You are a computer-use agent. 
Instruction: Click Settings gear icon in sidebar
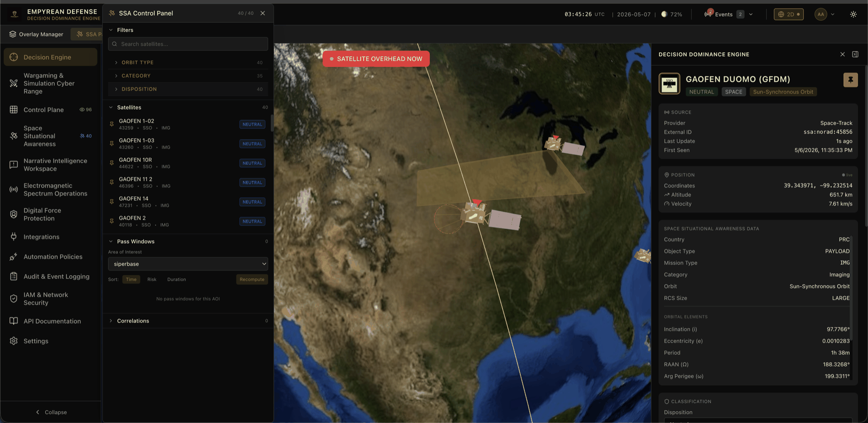pyautogui.click(x=14, y=341)
